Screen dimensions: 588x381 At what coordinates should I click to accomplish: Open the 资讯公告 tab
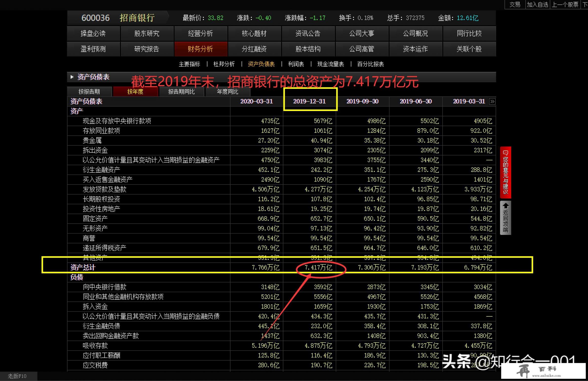point(308,33)
